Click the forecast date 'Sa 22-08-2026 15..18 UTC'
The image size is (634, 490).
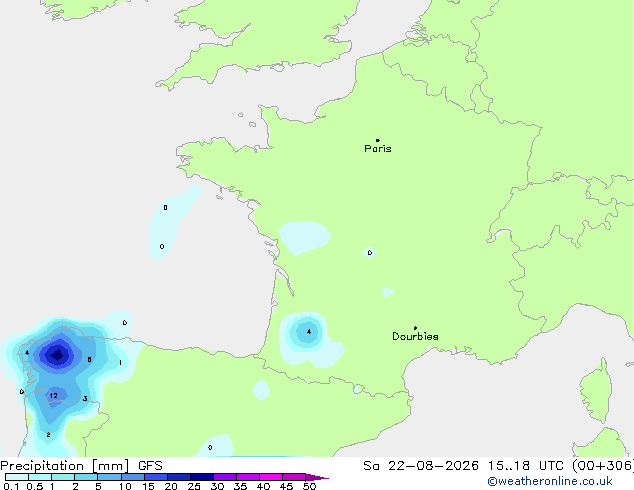pos(463,466)
